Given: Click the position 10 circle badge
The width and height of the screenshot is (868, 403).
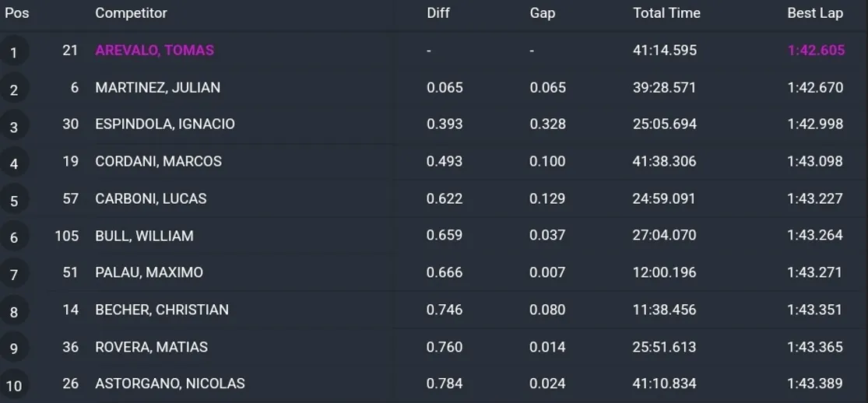Looking at the screenshot, I should click(13, 385).
